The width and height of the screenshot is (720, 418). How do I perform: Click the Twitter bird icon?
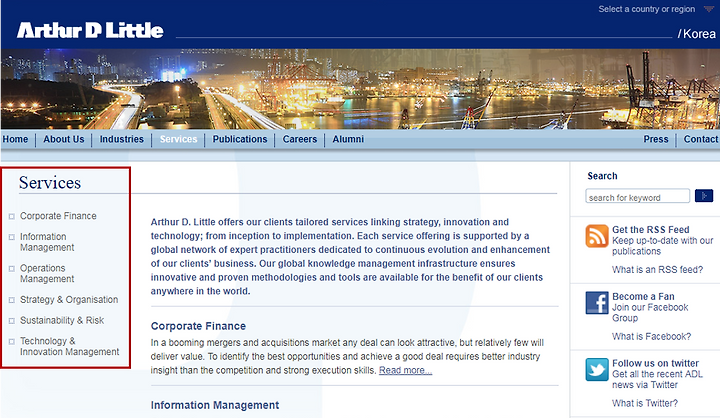click(596, 370)
